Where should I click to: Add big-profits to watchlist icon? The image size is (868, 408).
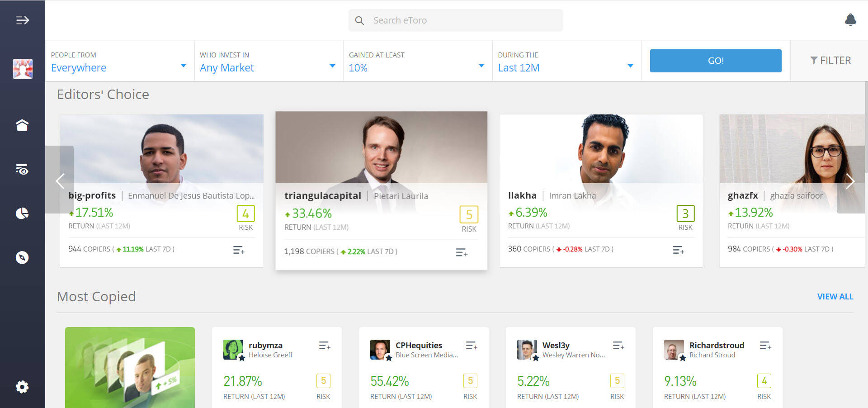click(239, 250)
